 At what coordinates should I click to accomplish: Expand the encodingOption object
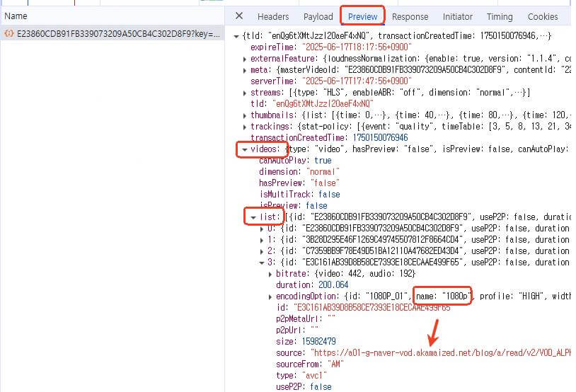271,296
